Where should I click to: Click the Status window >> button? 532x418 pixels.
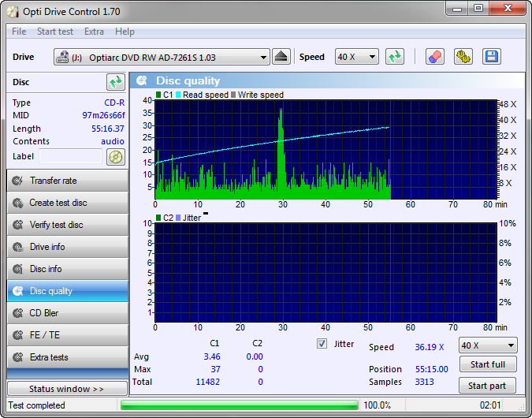coord(67,389)
